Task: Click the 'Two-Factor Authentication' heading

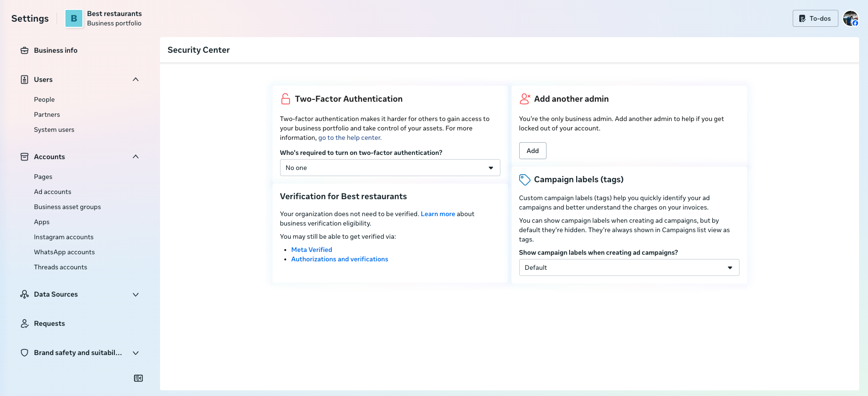Action: tap(349, 99)
